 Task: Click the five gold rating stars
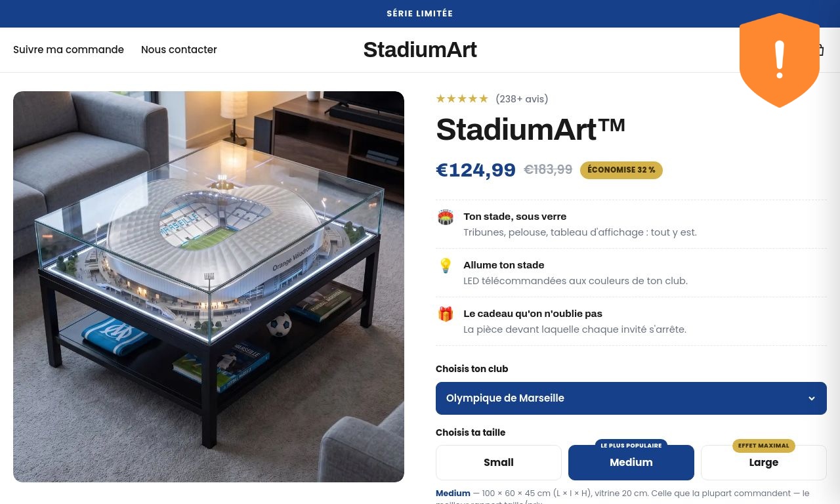coord(462,99)
